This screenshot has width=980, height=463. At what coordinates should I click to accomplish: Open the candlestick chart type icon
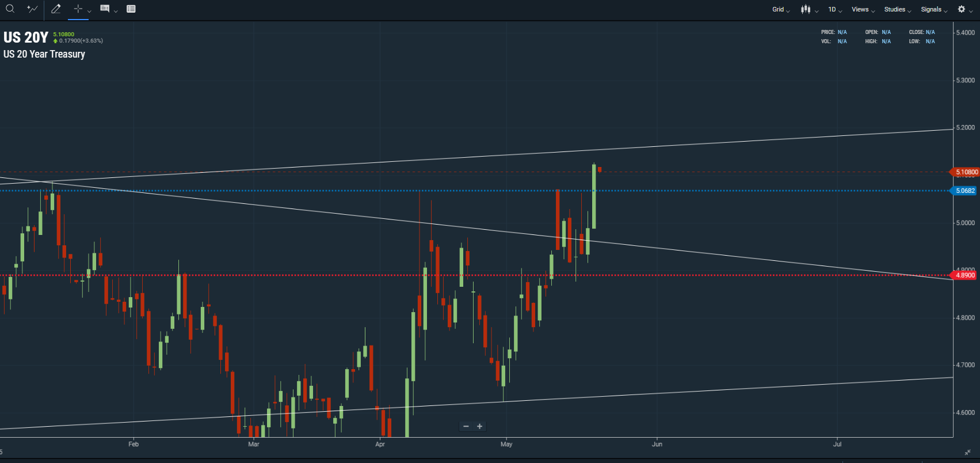(806, 9)
